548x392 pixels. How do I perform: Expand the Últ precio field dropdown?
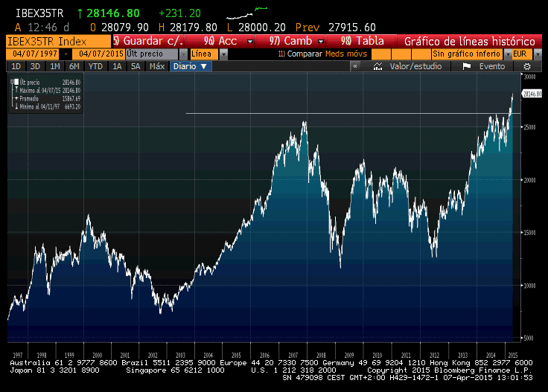tap(183, 54)
